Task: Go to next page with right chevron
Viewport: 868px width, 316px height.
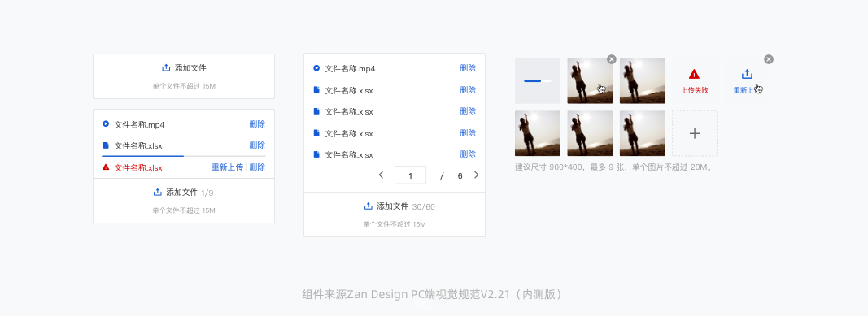Action: (476, 175)
